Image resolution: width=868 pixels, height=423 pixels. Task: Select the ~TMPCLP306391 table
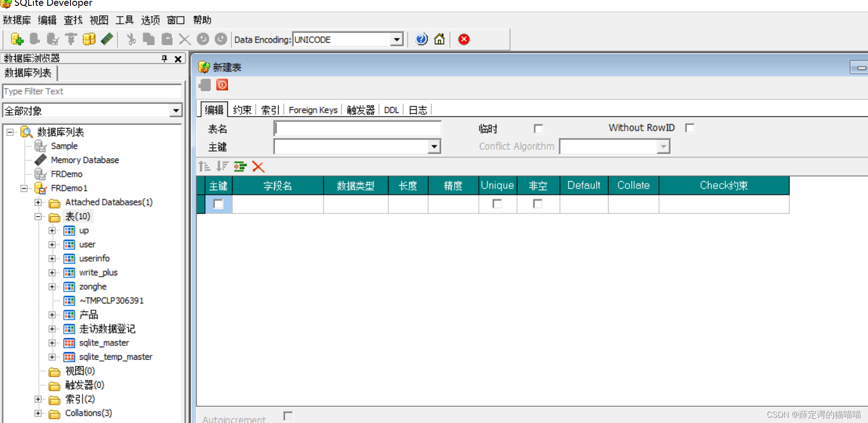click(111, 300)
